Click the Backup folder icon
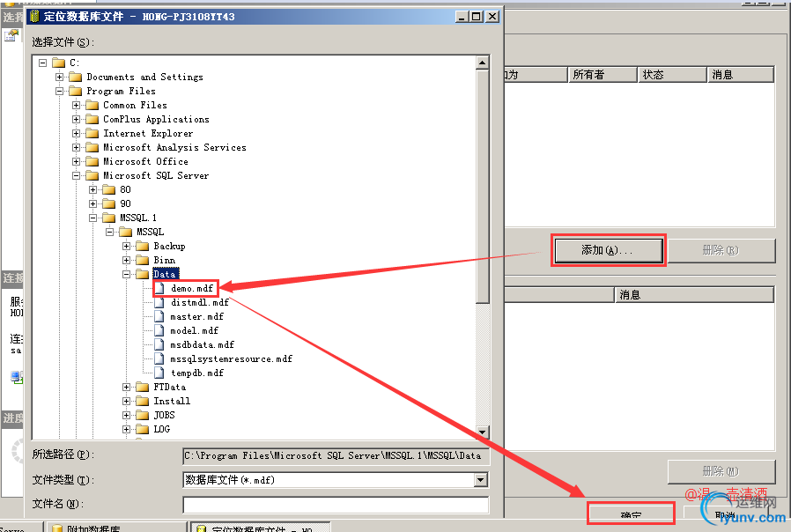Image resolution: width=791 pixels, height=532 pixels. click(x=143, y=246)
